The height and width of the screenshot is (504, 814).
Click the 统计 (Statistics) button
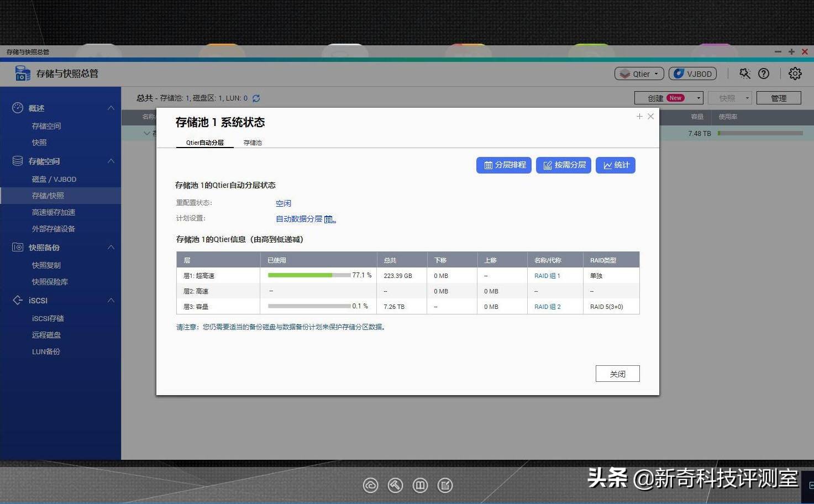(615, 165)
